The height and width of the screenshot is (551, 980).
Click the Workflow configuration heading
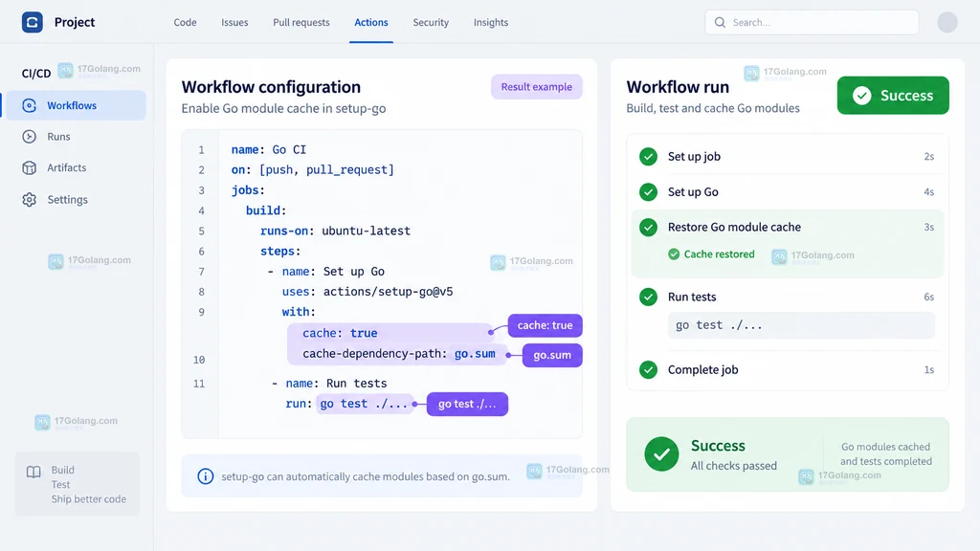271,87
